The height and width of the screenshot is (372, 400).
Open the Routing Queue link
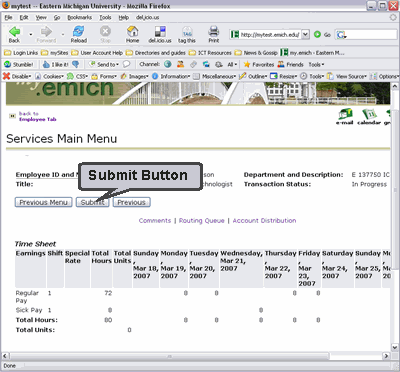202,221
